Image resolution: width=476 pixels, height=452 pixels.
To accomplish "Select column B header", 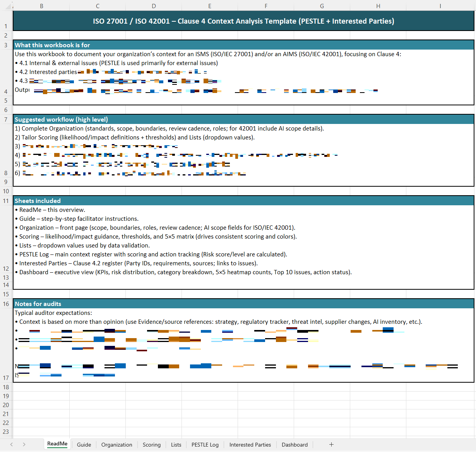I will [41, 6].
